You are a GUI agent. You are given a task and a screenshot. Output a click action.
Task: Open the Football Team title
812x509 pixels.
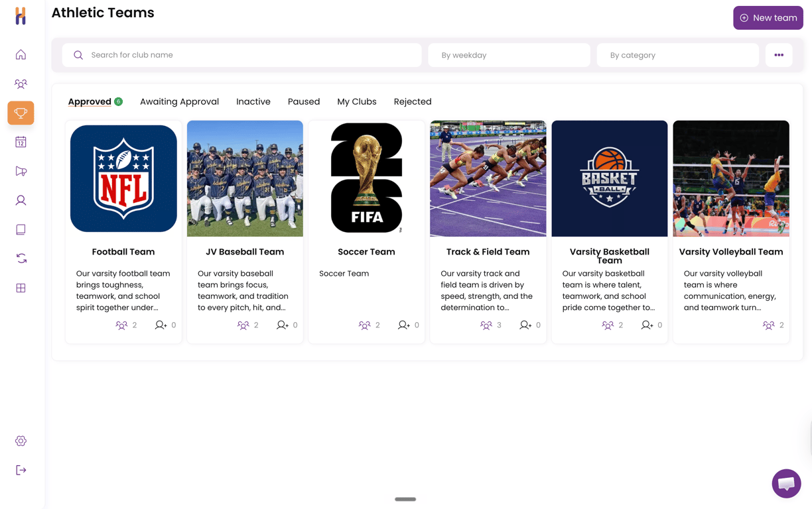point(123,252)
